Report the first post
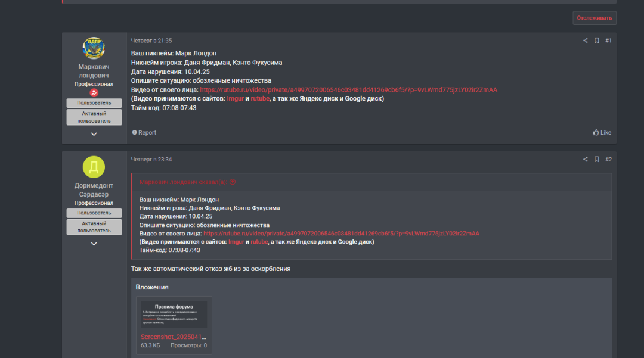The height and width of the screenshot is (358, 644). [144, 132]
